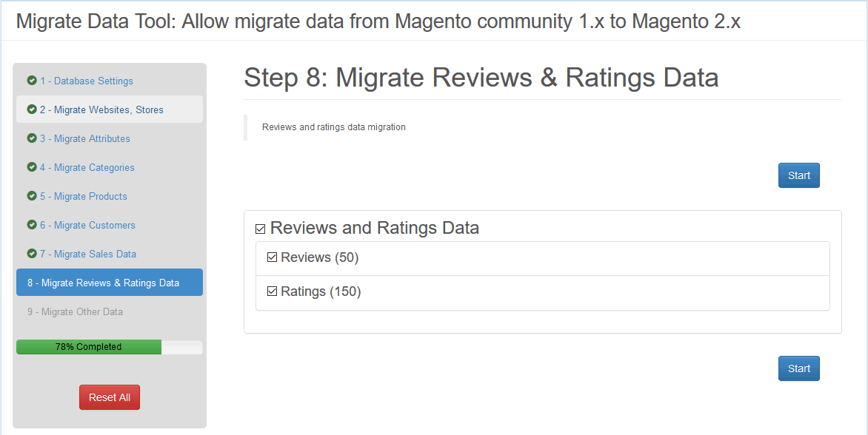
Task: Click the 78% Completed progress bar
Action: coord(110,347)
